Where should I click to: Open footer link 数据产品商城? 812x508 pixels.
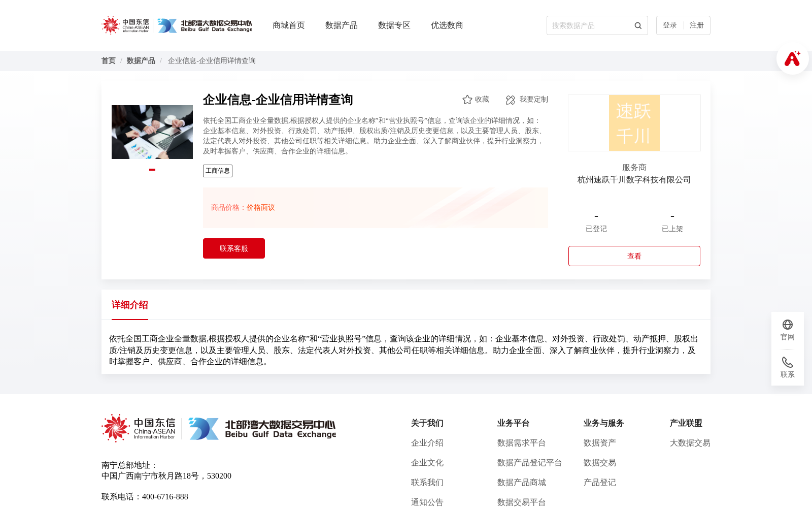pyautogui.click(x=522, y=483)
